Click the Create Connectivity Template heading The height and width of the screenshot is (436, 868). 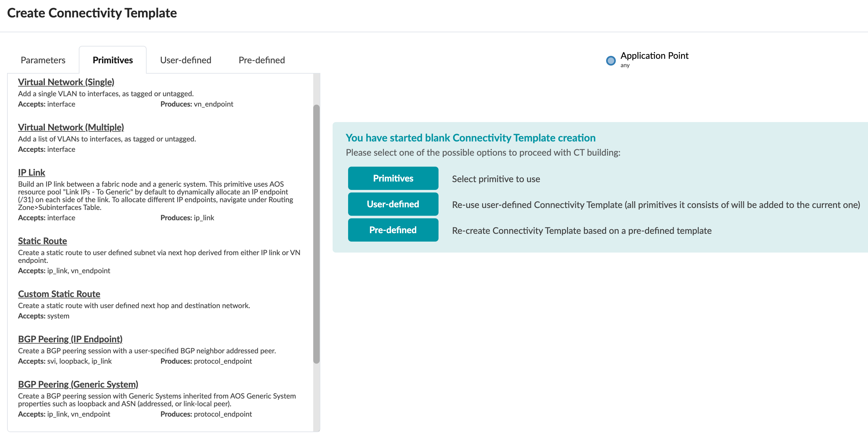[92, 13]
